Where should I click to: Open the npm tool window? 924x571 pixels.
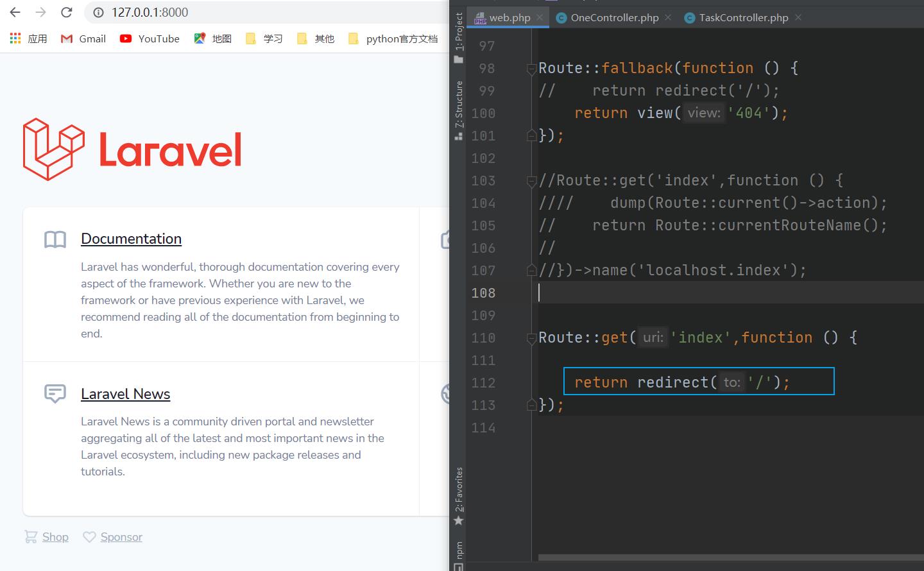tap(458, 556)
